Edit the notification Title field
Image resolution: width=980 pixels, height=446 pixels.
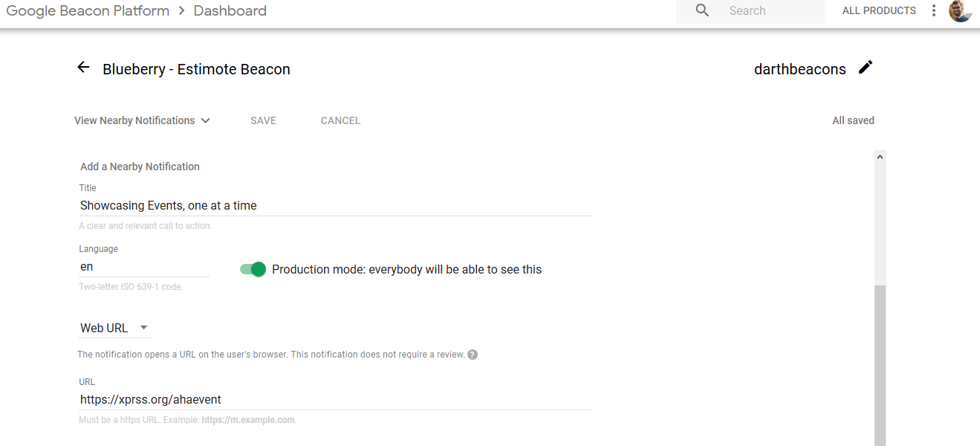pos(336,205)
